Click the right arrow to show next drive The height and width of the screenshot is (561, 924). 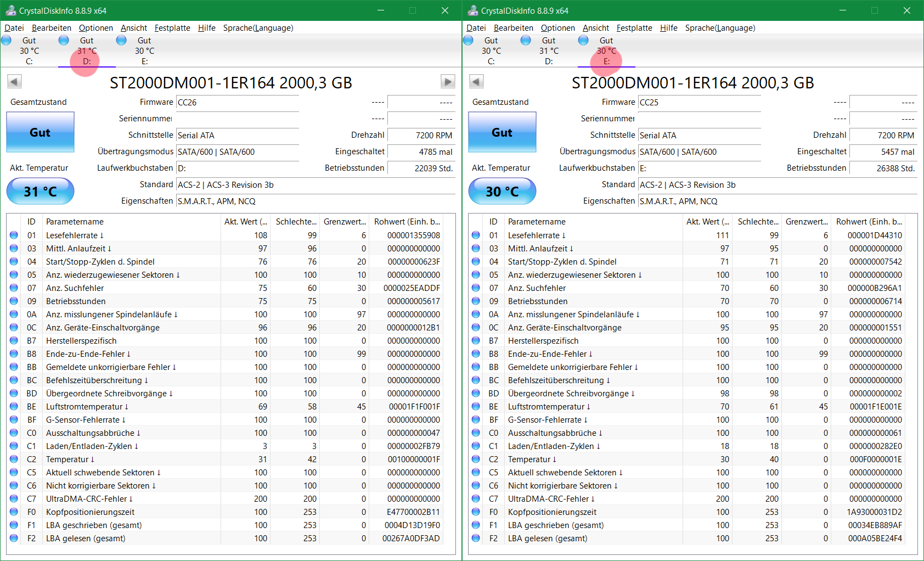[x=448, y=81]
